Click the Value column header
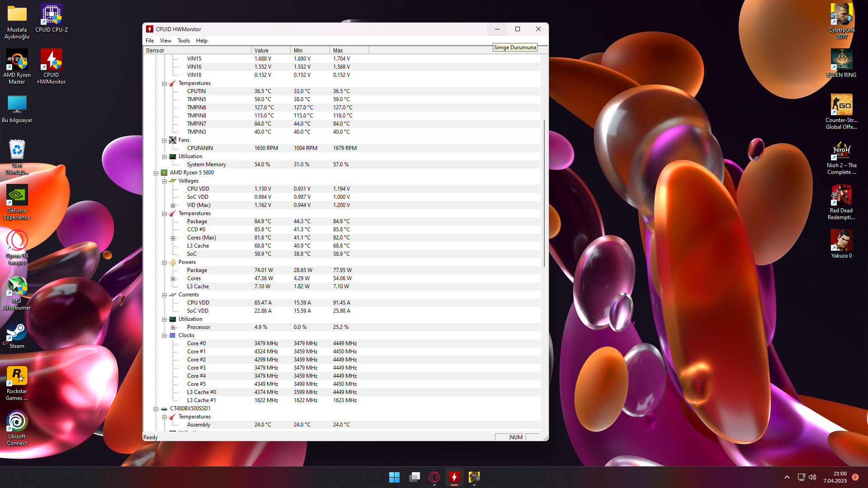The width and height of the screenshot is (868, 488). [x=270, y=50]
